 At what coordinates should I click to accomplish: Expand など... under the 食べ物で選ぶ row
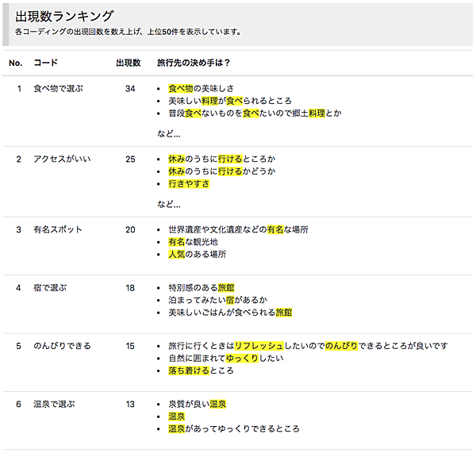coord(168,133)
